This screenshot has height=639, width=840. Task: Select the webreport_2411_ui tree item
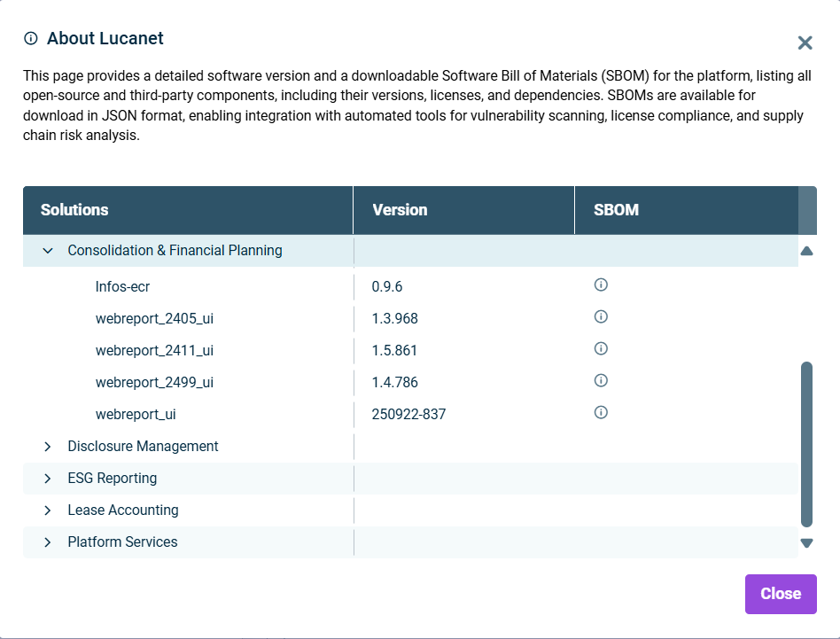154,351
